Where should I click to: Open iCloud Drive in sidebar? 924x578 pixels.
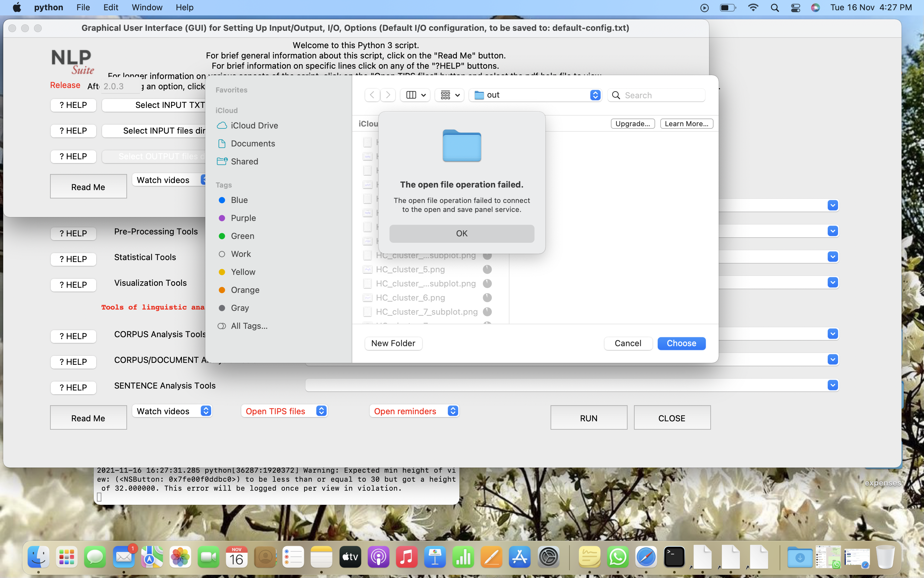coord(247,125)
